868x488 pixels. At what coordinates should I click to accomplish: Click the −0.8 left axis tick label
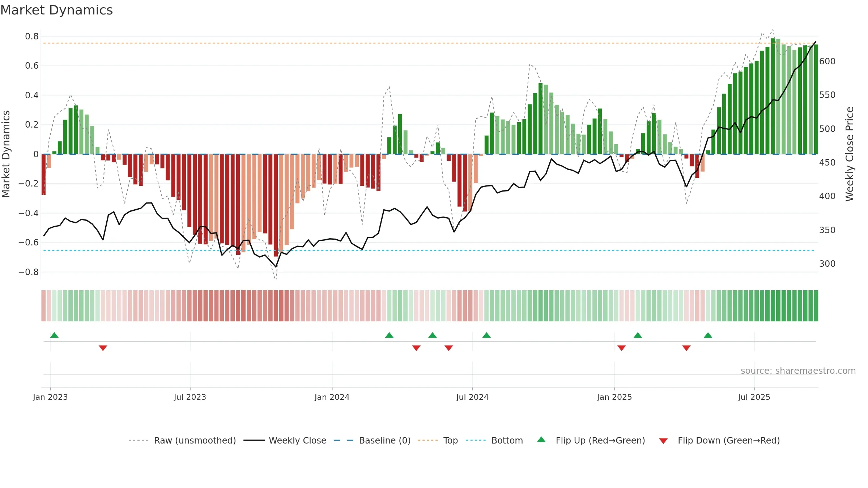(x=29, y=272)
